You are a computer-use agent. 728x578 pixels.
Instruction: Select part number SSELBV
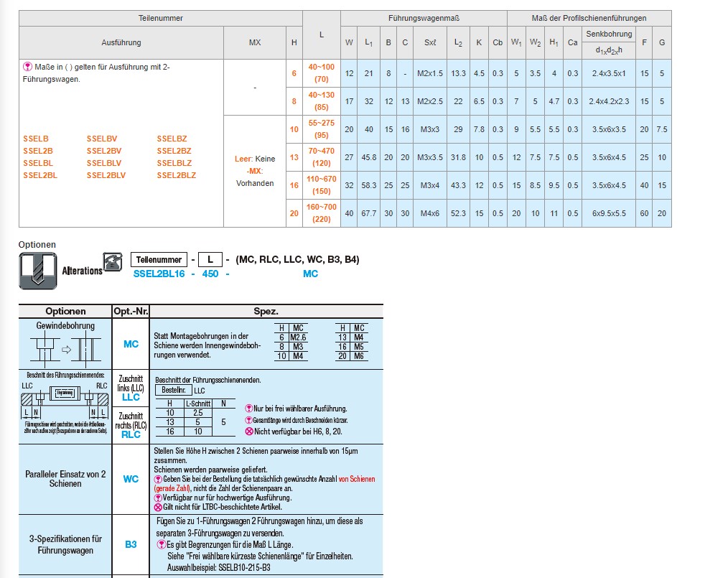[x=102, y=139]
